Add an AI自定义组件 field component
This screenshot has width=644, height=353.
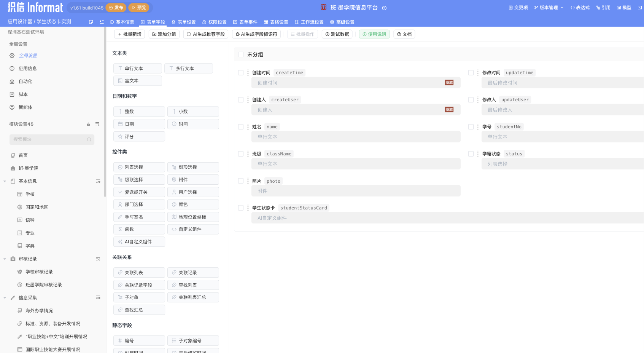point(139,242)
